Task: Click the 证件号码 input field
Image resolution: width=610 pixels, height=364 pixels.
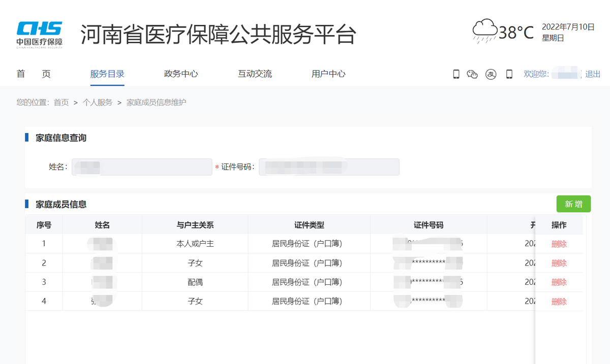Action: click(x=330, y=167)
